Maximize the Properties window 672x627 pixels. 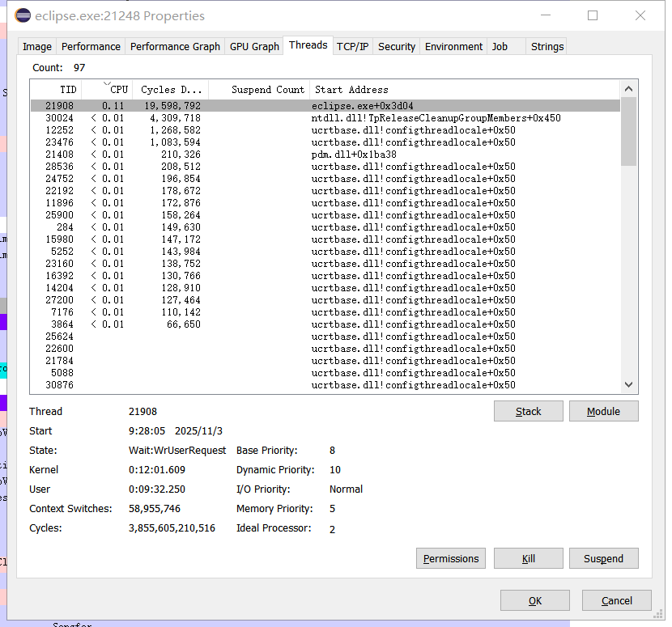pyautogui.click(x=593, y=15)
